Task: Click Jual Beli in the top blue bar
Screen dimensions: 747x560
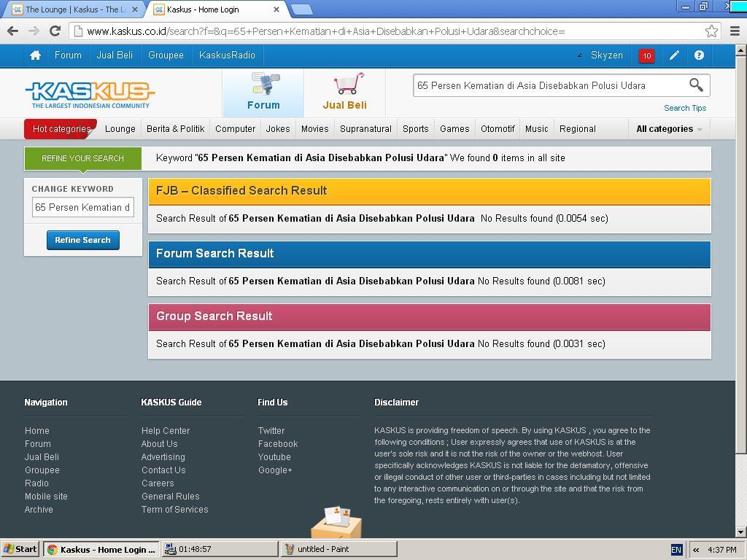Action: click(115, 55)
